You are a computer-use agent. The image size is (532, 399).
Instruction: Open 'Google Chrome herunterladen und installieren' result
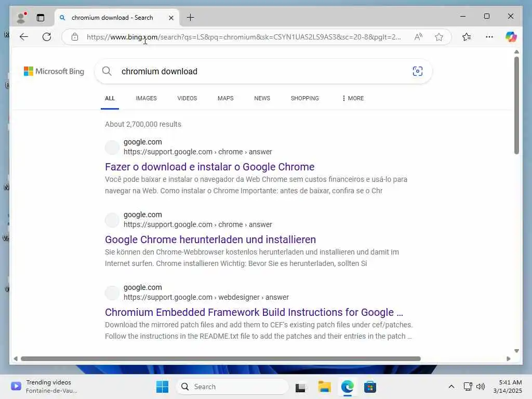(x=210, y=240)
